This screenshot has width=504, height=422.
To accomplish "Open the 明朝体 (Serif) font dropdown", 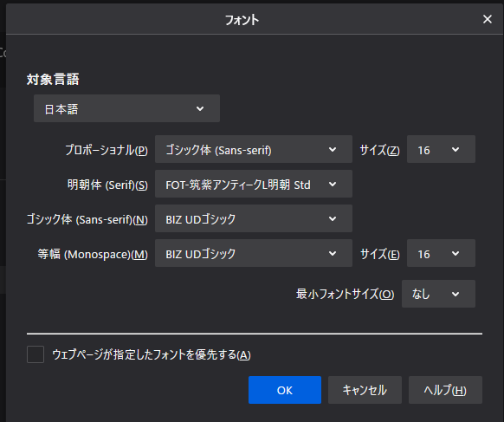I will 254,184.
